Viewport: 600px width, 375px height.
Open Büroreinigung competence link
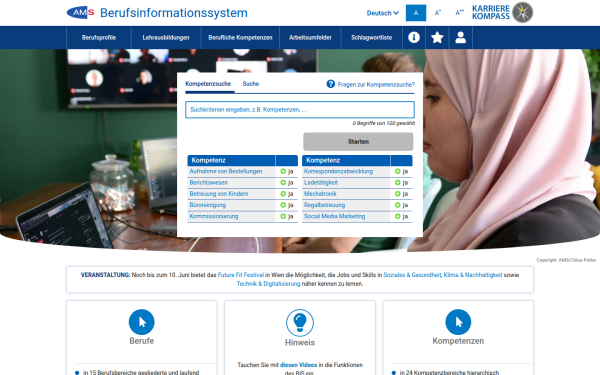pos(208,205)
